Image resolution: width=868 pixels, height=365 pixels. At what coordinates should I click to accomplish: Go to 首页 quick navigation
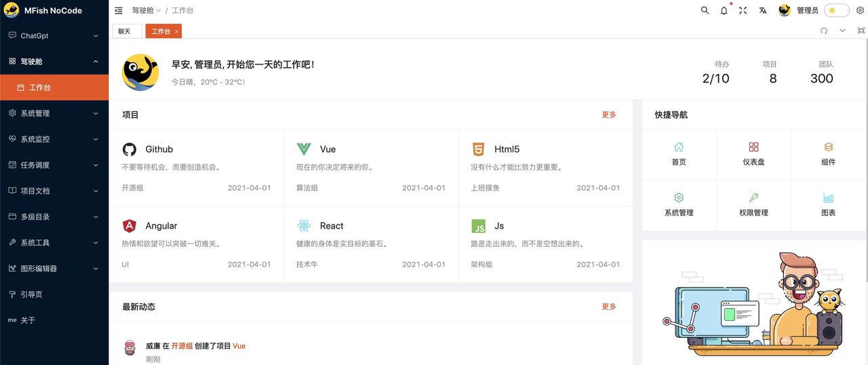click(x=679, y=155)
